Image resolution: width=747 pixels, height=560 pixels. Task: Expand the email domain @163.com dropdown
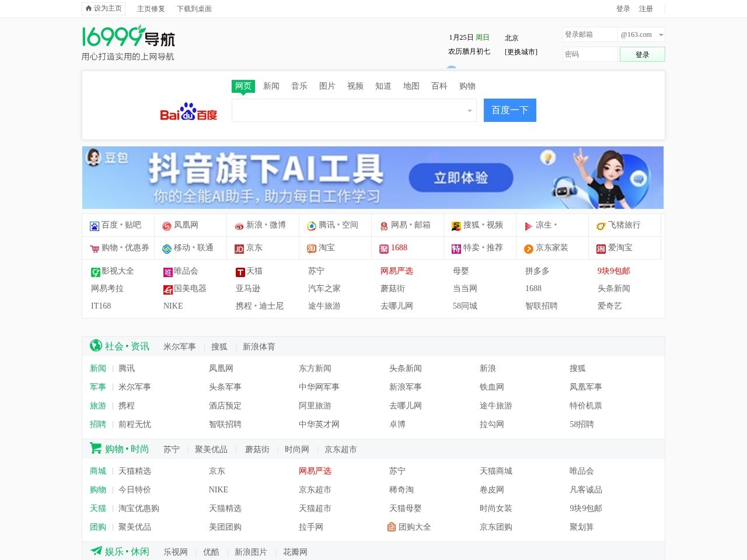[x=661, y=35]
